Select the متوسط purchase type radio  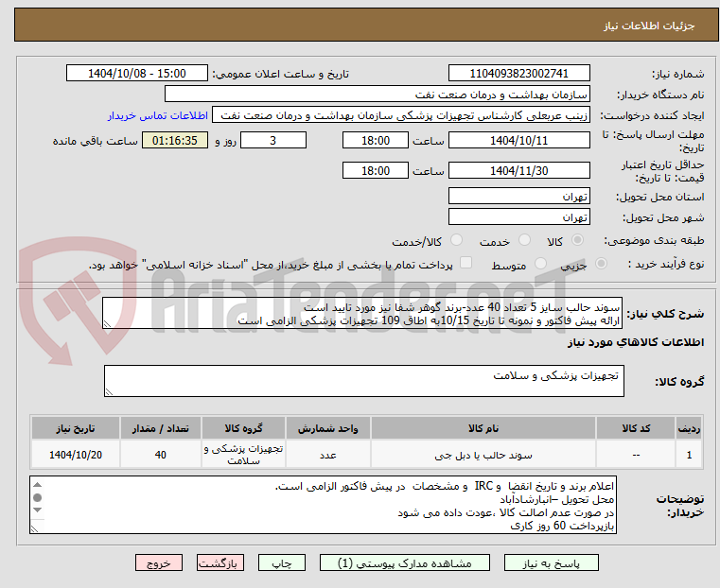tap(540, 263)
